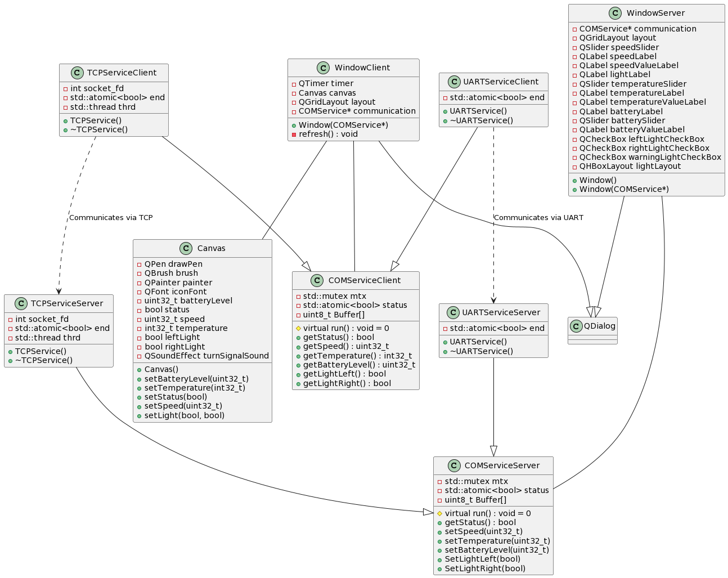Viewport: 728px width, 578px height.
Task: Click the label Communicates via TCP
Action: coord(111,217)
